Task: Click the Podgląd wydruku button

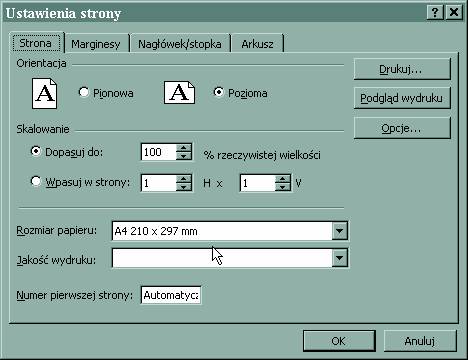Action: [x=402, y=98]
